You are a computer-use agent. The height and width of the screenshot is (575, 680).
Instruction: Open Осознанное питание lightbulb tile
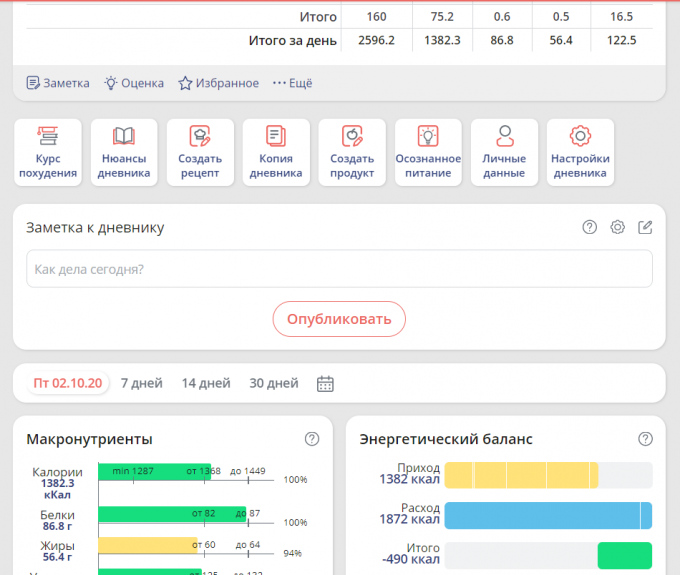point(428,152)
